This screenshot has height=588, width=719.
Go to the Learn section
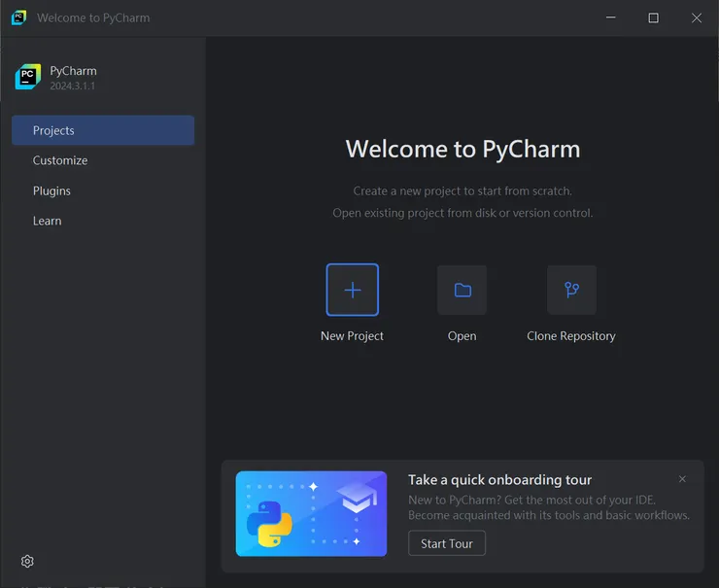47,221
